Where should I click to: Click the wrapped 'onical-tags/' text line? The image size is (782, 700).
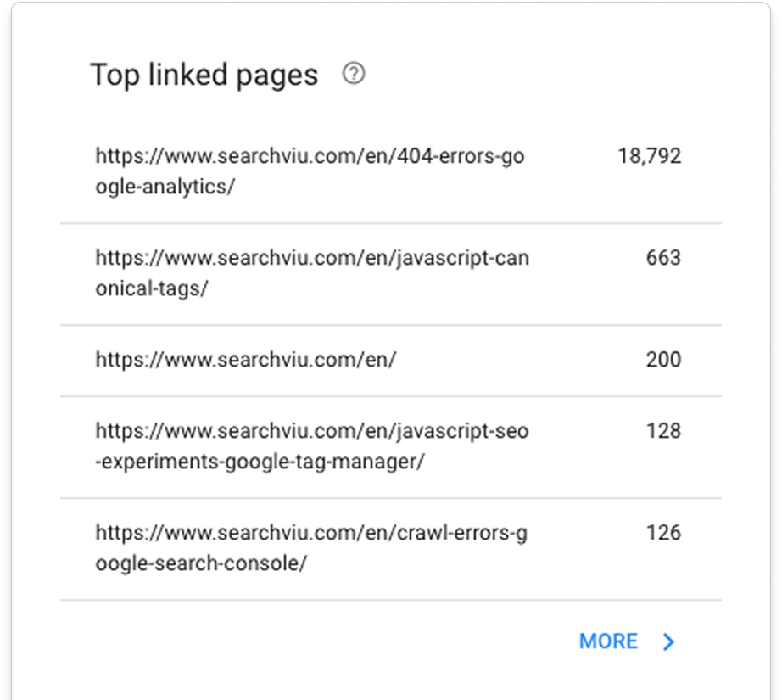click(152, 288)
